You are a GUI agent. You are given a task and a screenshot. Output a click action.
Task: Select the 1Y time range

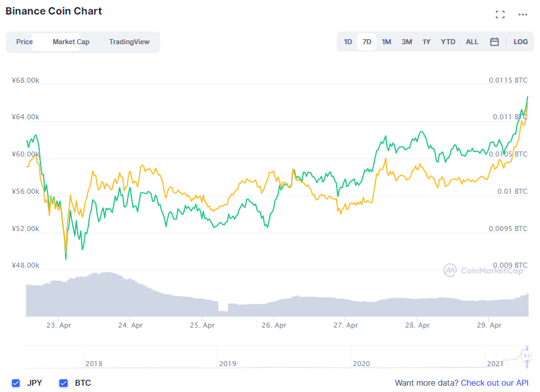(426, 42)
